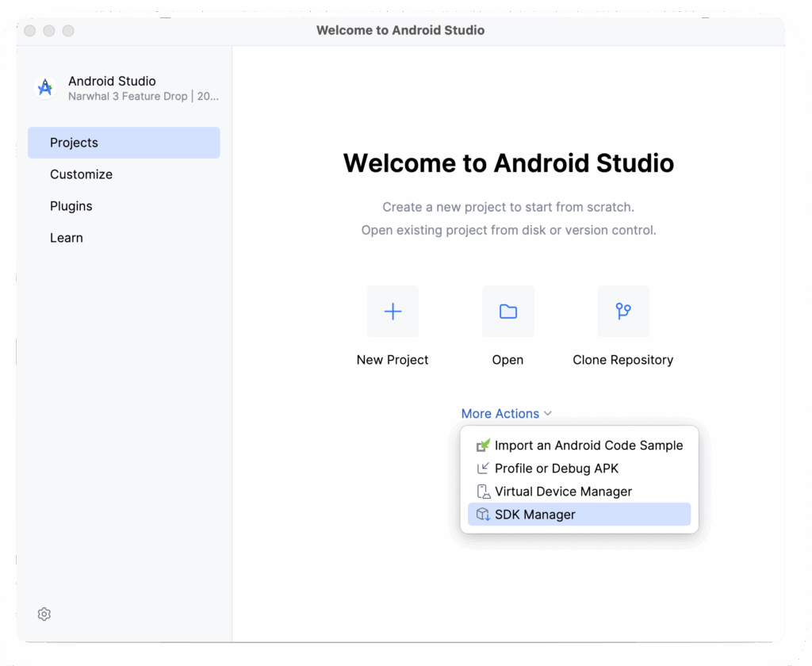Click the green zoom window button
The width and height of the screenshot is (812, 666).
tap(68, 31)
